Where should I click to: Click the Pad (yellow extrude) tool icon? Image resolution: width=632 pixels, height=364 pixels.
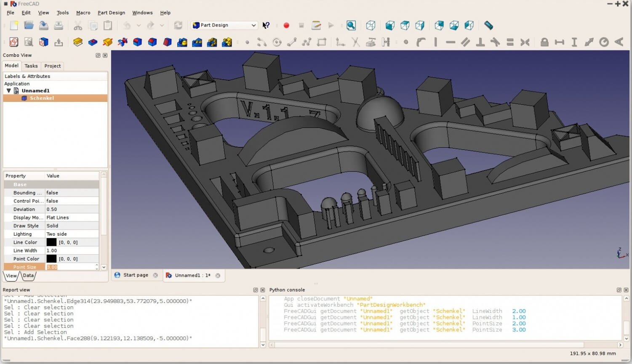(x=77, y=42)
